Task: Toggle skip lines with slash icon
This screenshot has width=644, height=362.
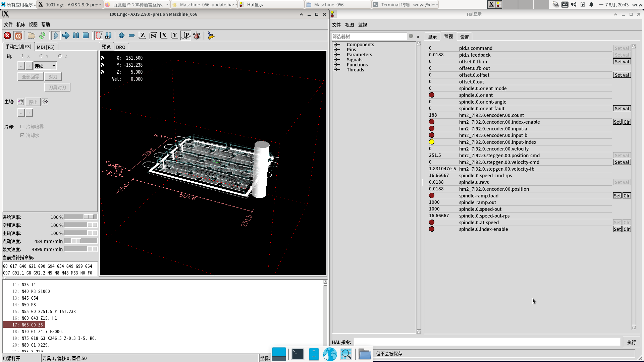Action: (99, 36)
